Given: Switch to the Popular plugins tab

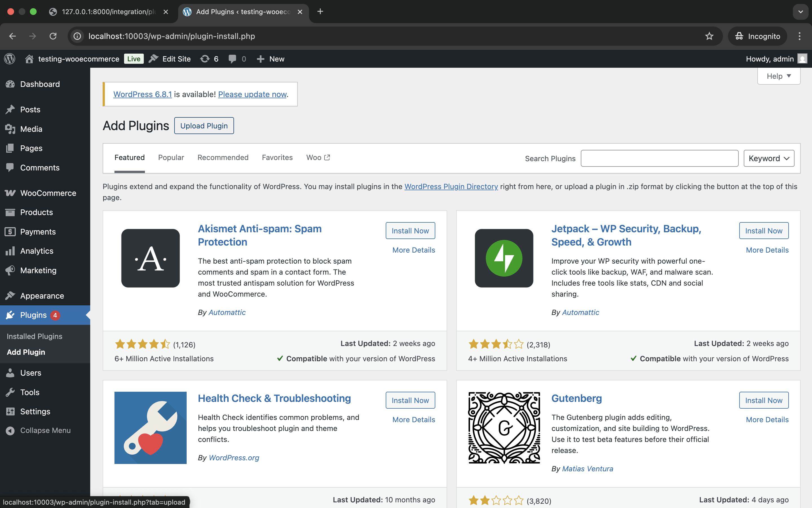Looking at the screenshot, I should [x=171, y=157].
